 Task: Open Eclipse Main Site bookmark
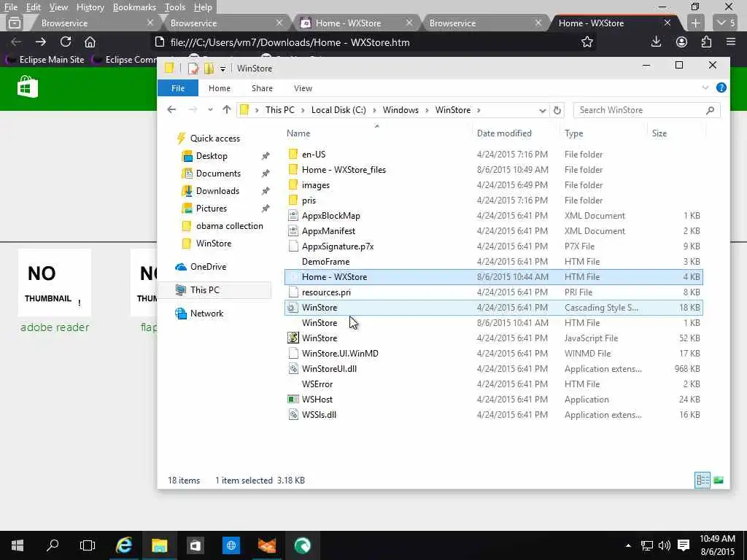pyautogui.click(x=45, y=60)
